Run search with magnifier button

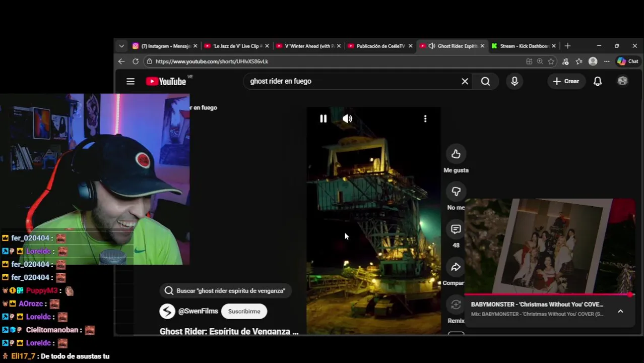pyautogui.click(x=485, y=81)
